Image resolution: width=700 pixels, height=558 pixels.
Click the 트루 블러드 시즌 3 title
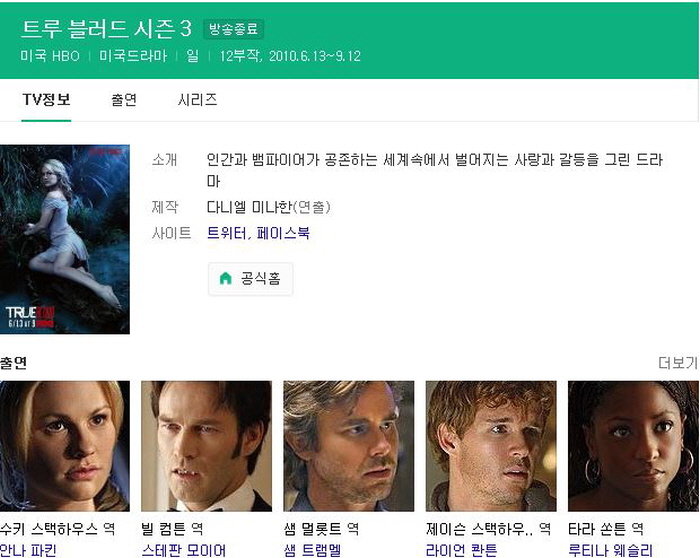click(107, 29)
